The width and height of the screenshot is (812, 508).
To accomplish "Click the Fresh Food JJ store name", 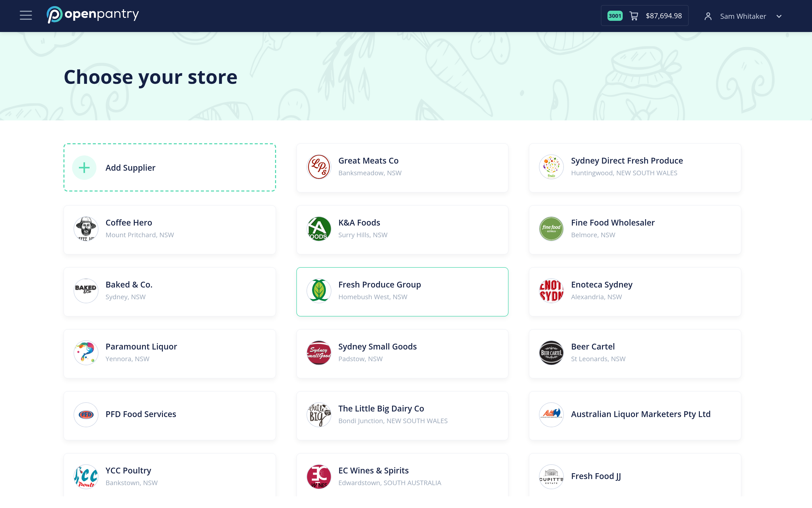I will point(596,476).
